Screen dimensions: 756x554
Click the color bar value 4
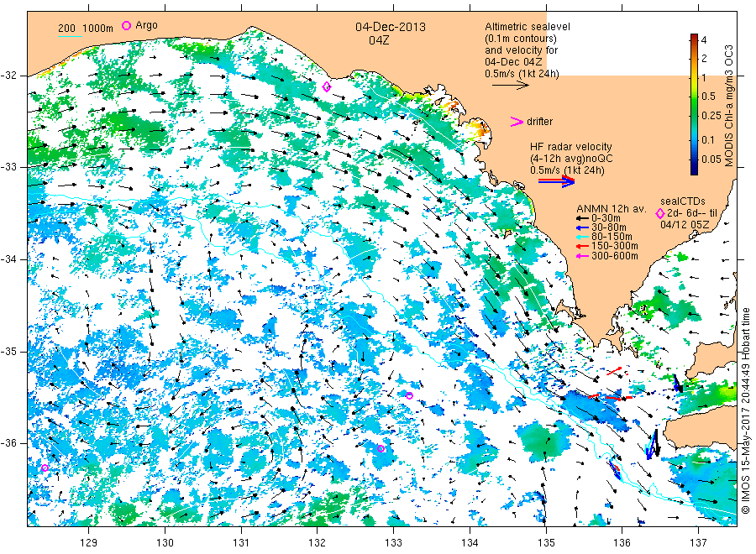(704, 40)
